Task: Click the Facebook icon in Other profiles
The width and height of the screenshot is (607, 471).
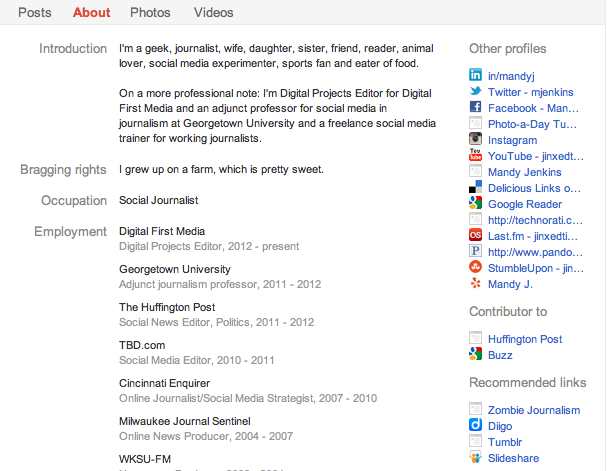Action: (x=476, y=108)
